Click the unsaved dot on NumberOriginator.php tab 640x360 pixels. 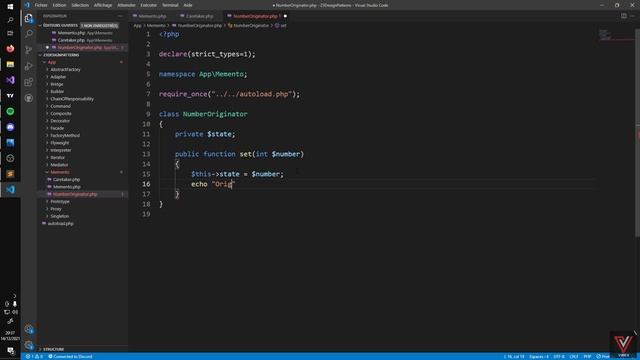[x=285, y=16]
